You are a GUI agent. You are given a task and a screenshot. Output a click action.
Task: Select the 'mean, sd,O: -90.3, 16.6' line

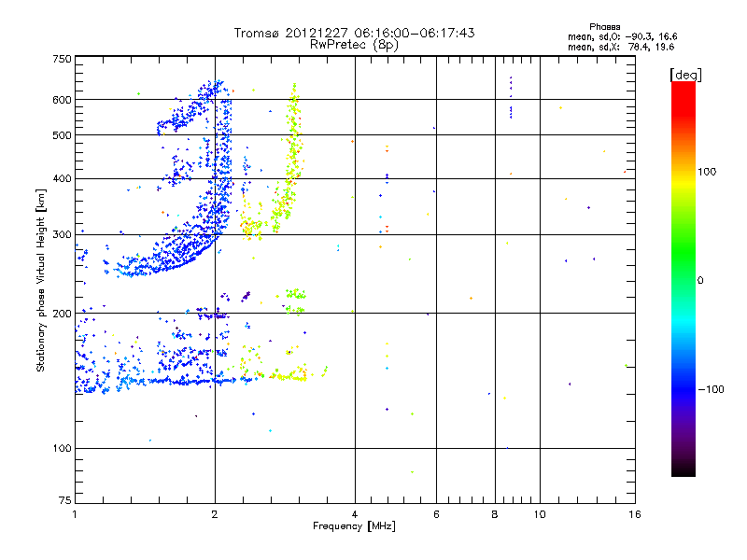tap(622, 37)
